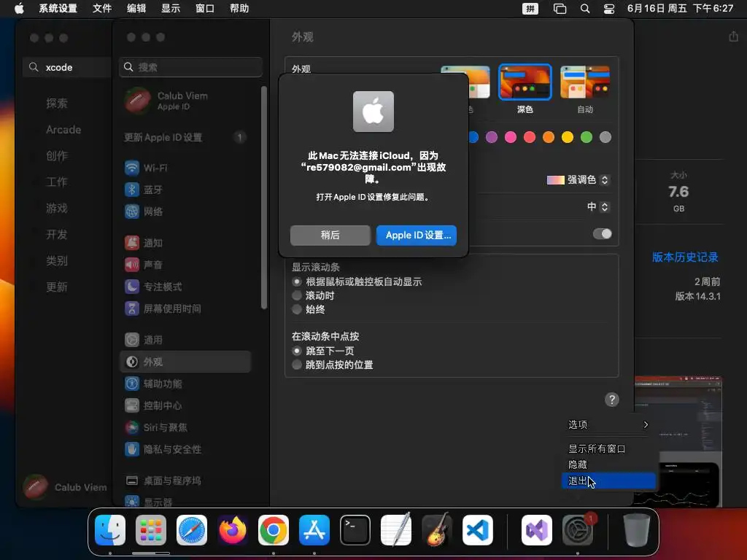Viewport: 747px width, 560px height.
Task: Open 探索 in App Store sidebar
Action: pyautogui.click(x=57, y=104)
